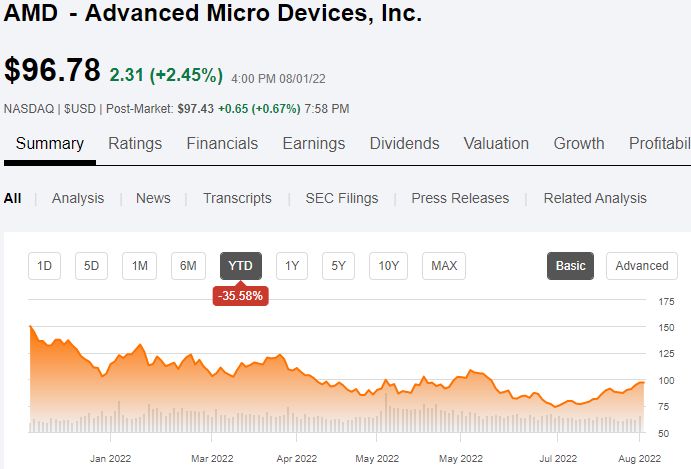The image size is (691, 469).
Task: Switch chart to 10Y range
Action: coord(388,266)
